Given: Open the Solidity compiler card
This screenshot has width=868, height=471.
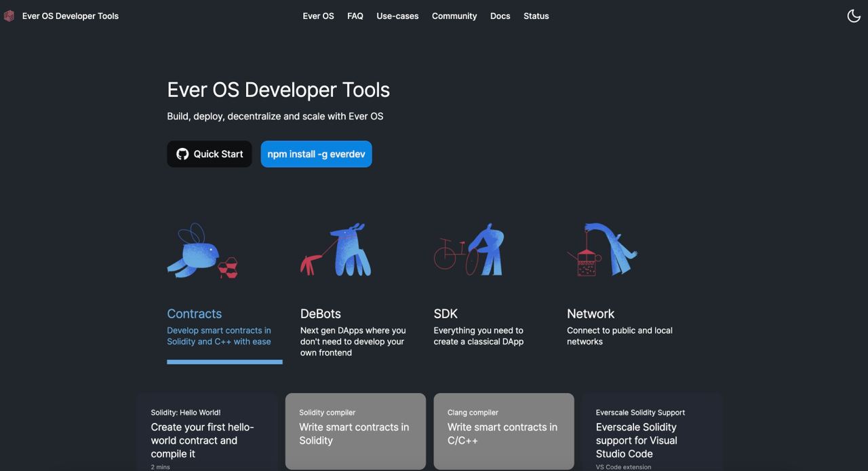Looking at the screenshot, I should (x=355, y=432).
